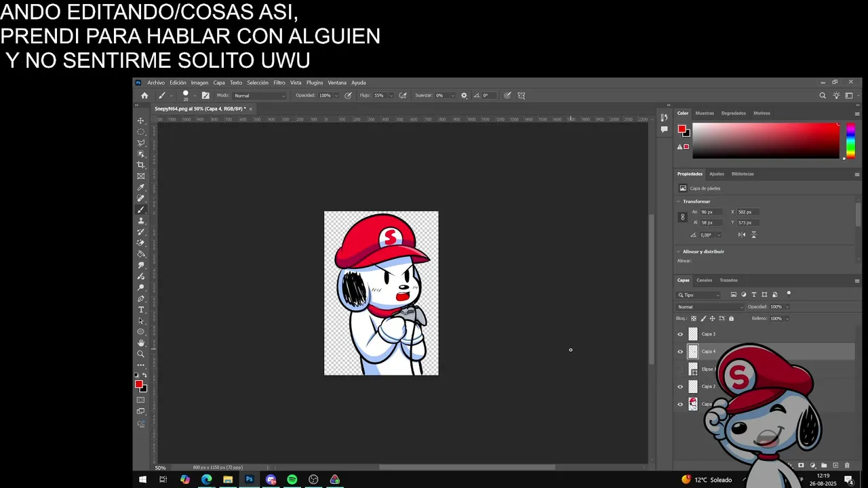Open the layer Relleno dropdown arrow
The height and width of the screenshot is (488, 868).
[x=787, y=319]
